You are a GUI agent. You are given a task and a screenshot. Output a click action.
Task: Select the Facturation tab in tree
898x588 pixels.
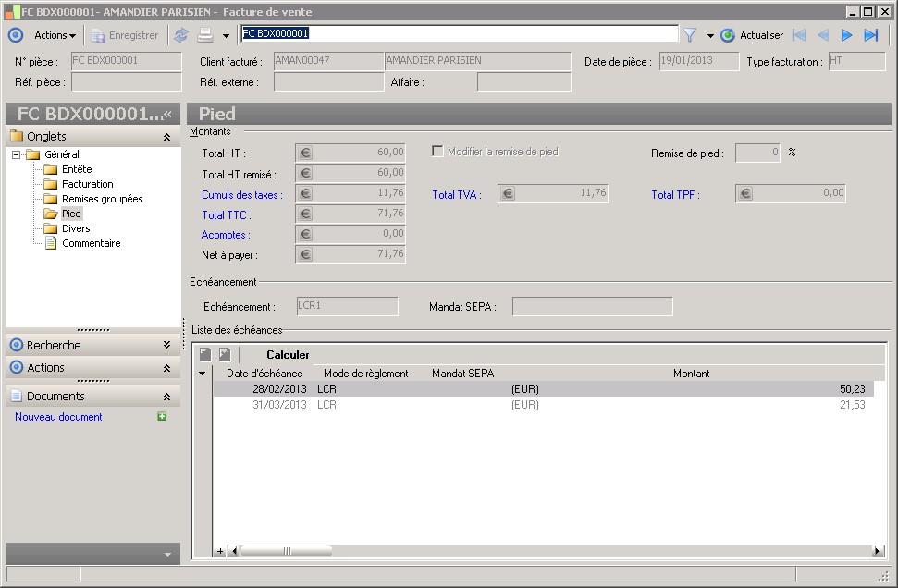[x=87, y=184]
